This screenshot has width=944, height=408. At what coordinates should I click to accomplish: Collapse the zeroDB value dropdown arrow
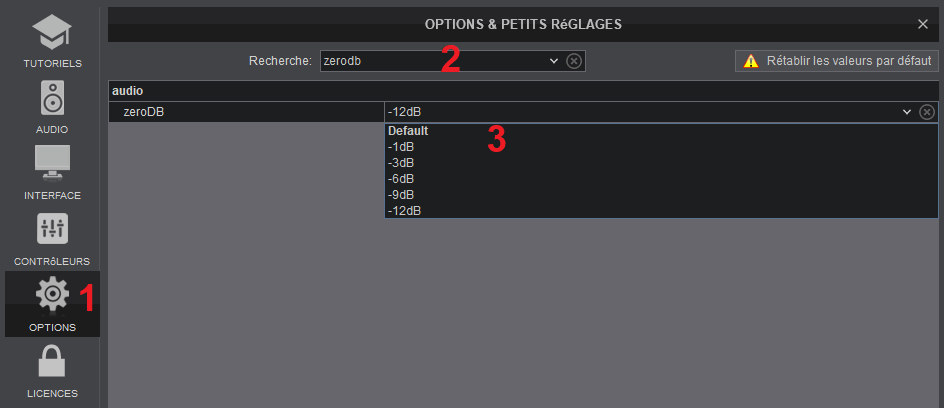click(907, 111)
